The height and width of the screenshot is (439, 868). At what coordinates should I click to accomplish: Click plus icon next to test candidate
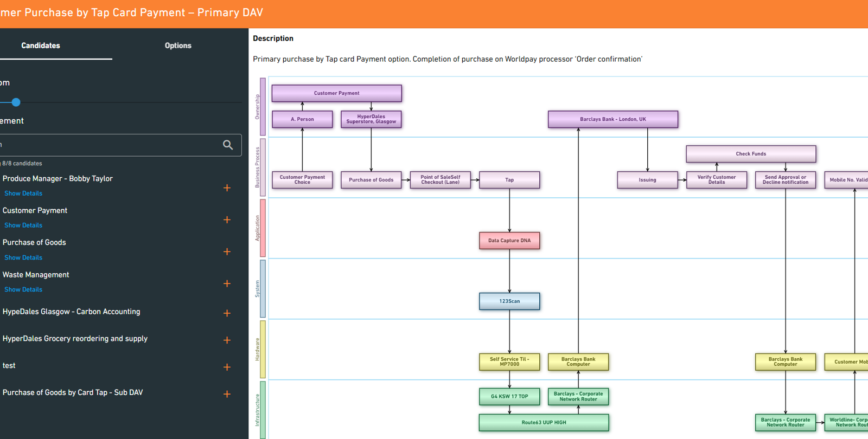(x=227, y=367)
